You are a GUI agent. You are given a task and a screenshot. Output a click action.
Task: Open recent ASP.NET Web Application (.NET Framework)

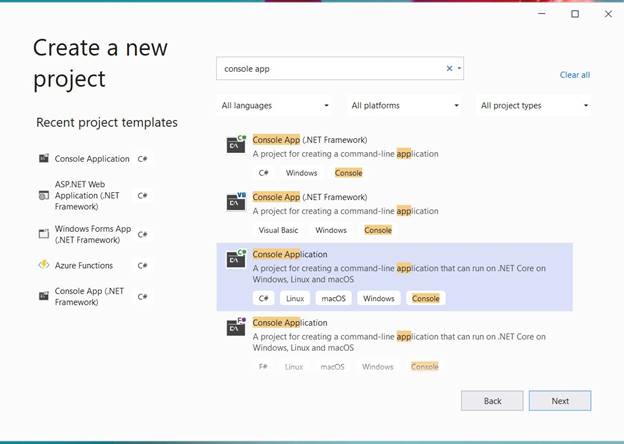pyautogui.click(x=95, y=195)
